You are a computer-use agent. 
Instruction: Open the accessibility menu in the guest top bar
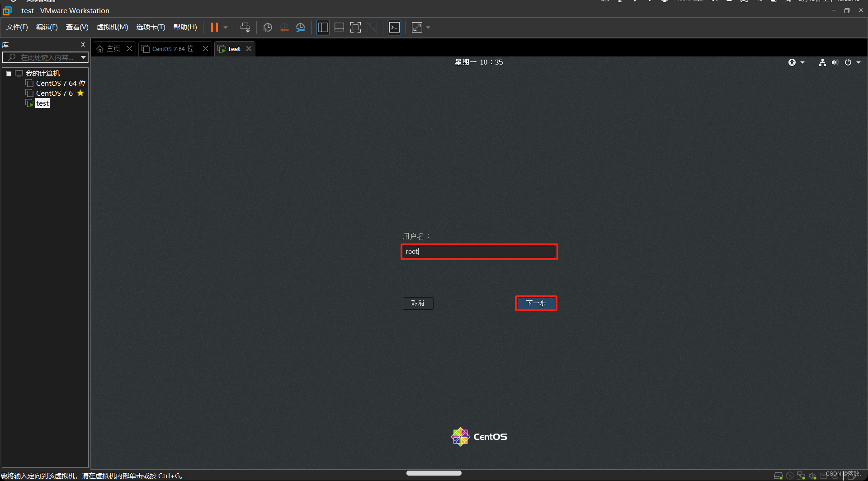point(792,62)
